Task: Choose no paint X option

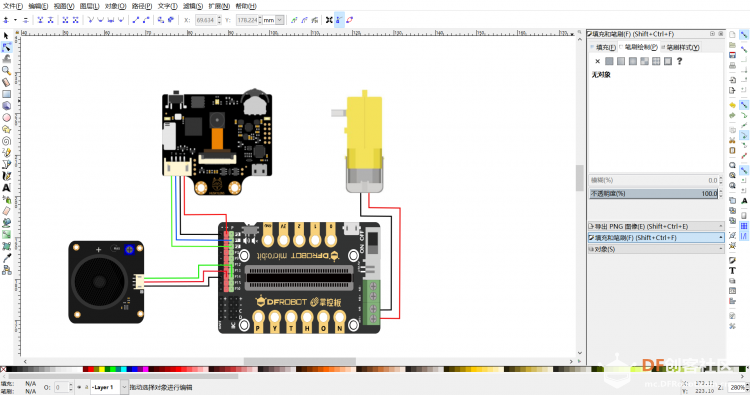Action: coord(597,61)
